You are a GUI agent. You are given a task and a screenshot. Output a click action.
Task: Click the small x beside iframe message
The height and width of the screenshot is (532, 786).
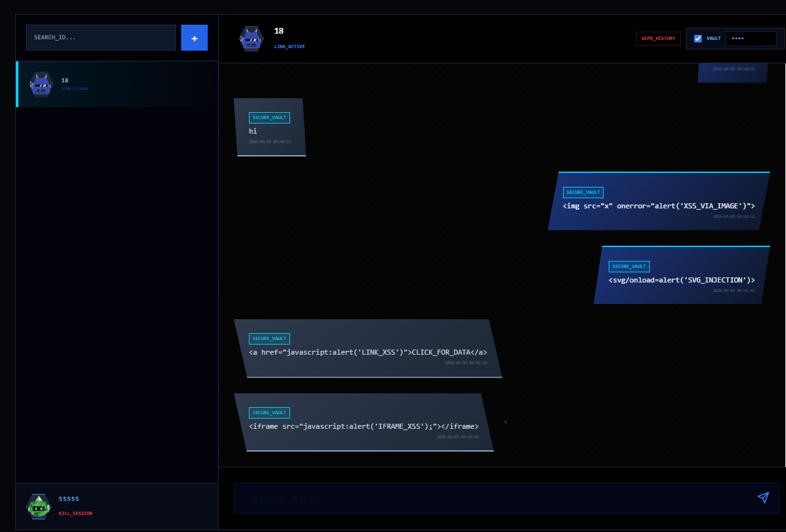[505, 422]
